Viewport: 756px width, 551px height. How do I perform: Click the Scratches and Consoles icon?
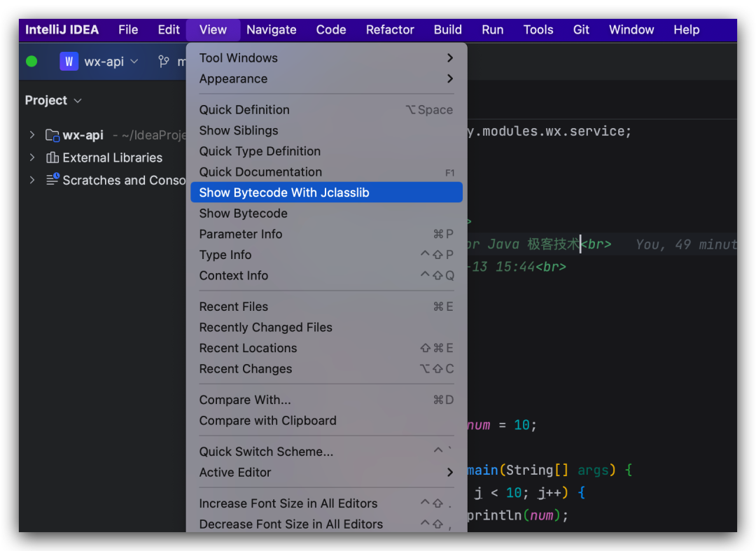52,180
